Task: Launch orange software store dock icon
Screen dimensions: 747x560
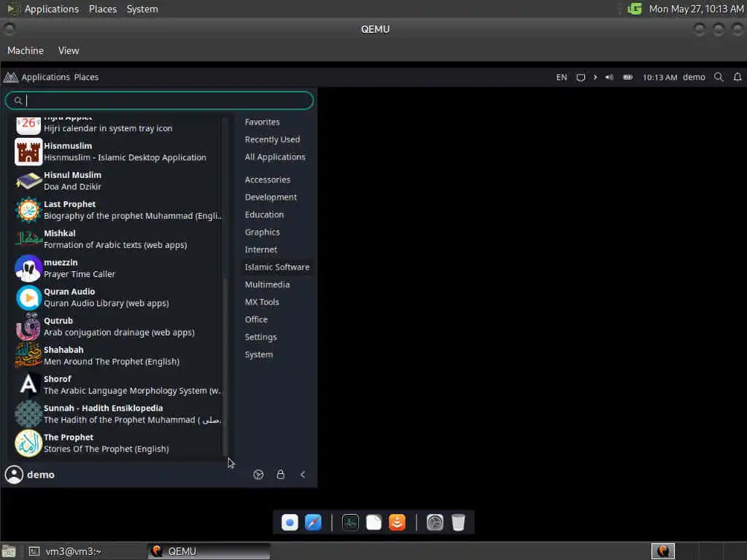Action: pos(397,522)
